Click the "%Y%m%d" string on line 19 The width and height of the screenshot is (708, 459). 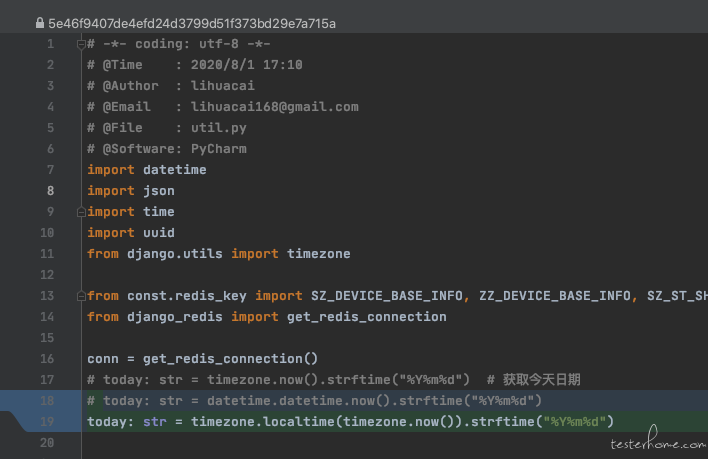[x=574, y=422]
